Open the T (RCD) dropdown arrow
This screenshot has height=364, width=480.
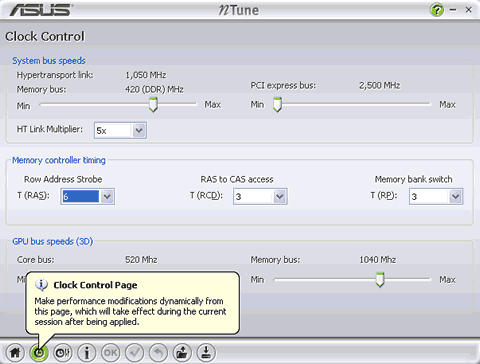(280, 196)
